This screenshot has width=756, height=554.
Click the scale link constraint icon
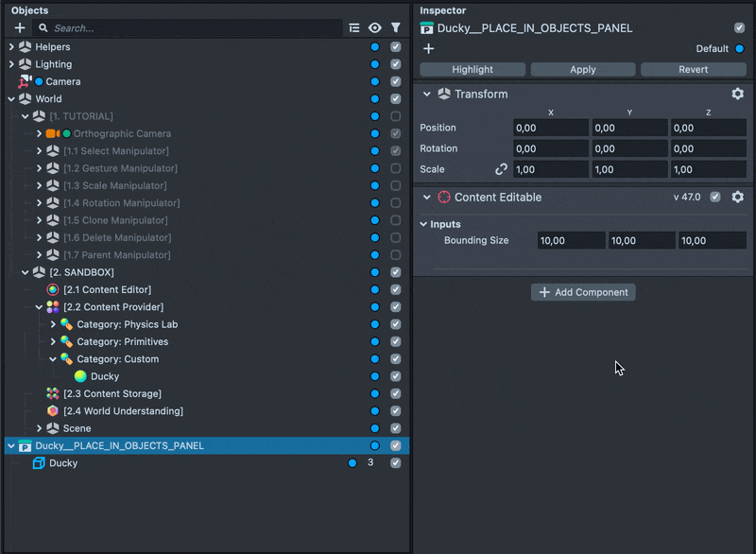click(x=502, y=169)
